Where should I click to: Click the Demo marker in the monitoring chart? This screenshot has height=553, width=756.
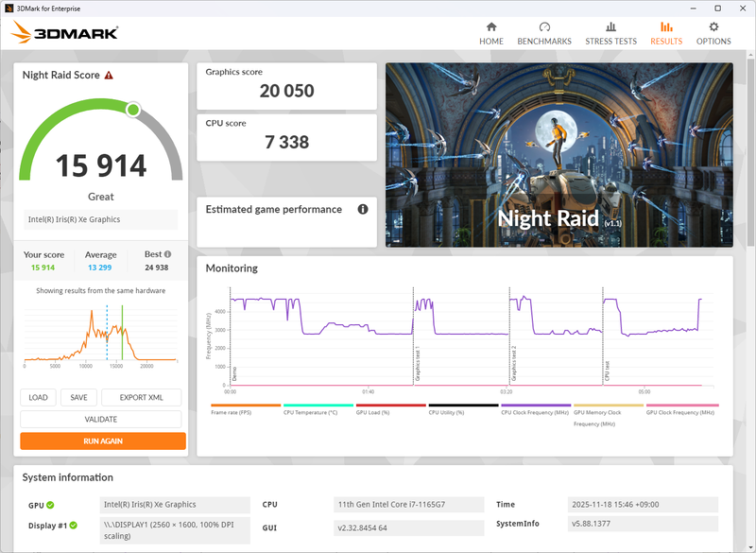pos(234,373)
